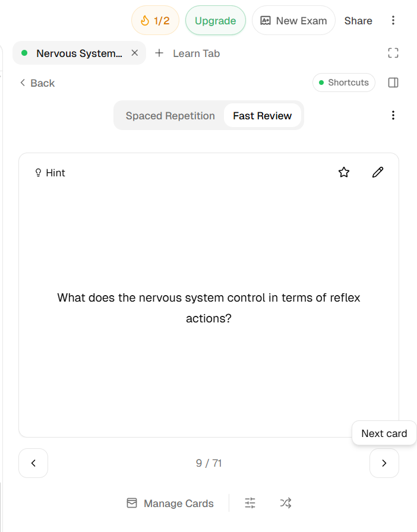
Task: Go to previous card chevron
Action: pyautogui.click(x=33, y=463)
